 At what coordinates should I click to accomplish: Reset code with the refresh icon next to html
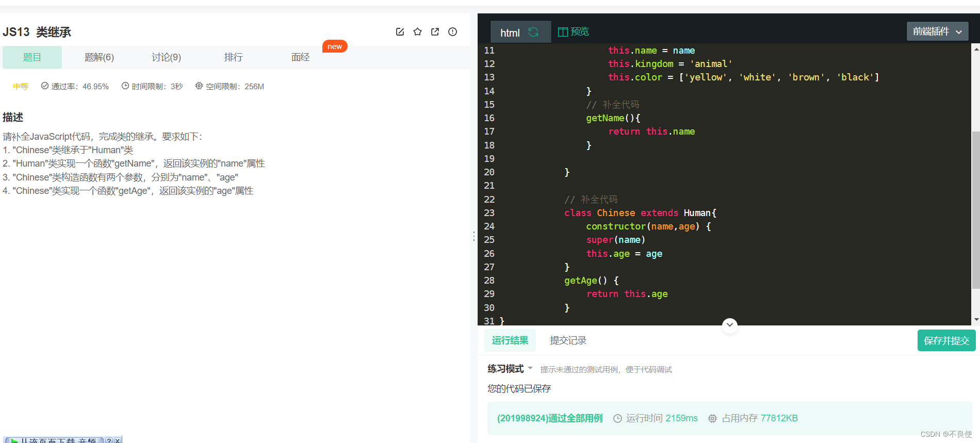tap(533, 32)
